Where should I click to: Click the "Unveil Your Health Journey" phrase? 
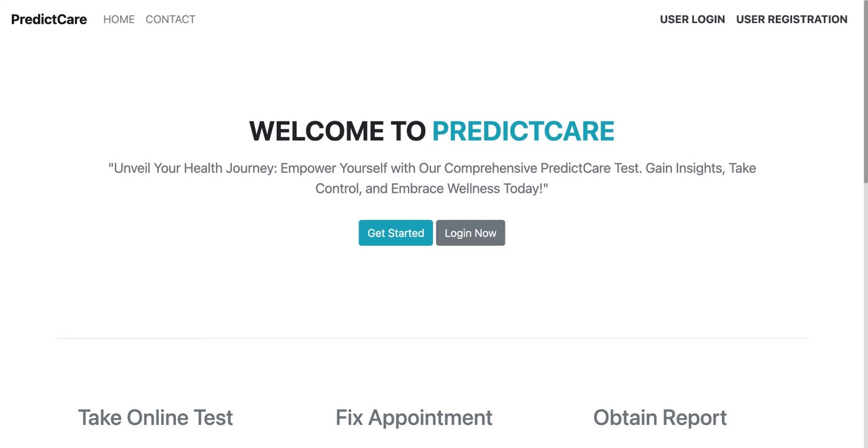[x=193, y=168]
